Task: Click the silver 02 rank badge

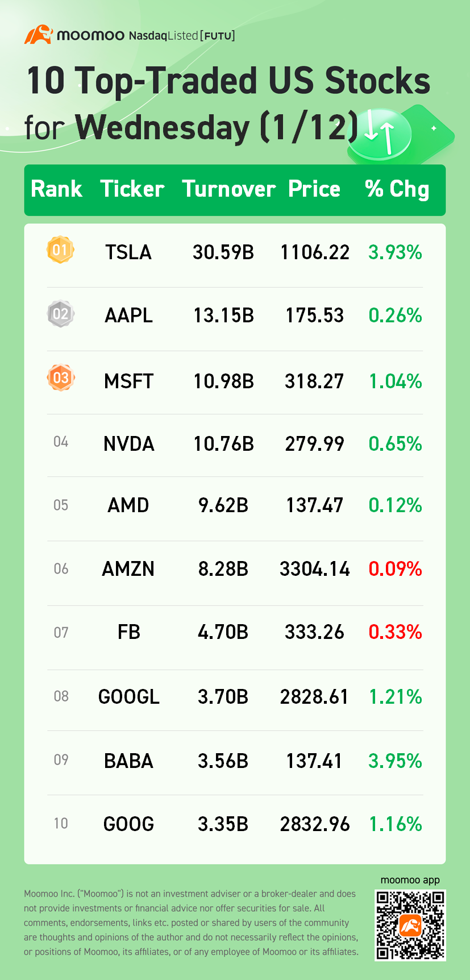Action: point(60,314)
